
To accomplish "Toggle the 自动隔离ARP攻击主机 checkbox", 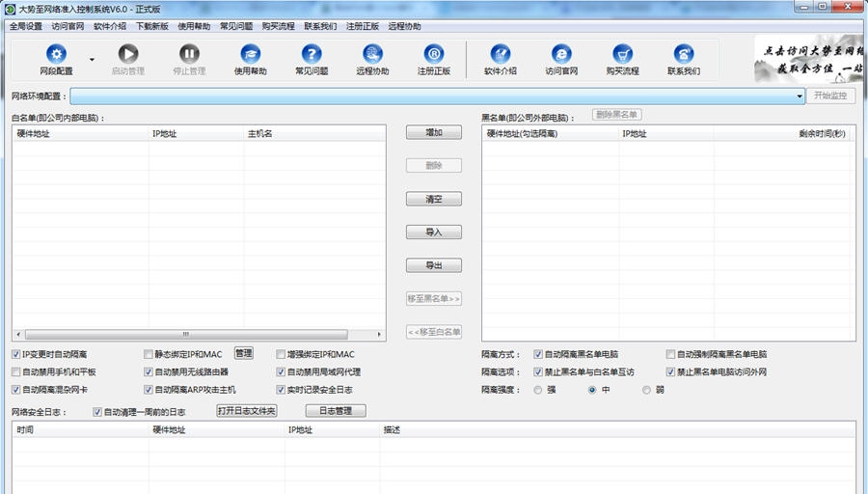I will (149, 390).
